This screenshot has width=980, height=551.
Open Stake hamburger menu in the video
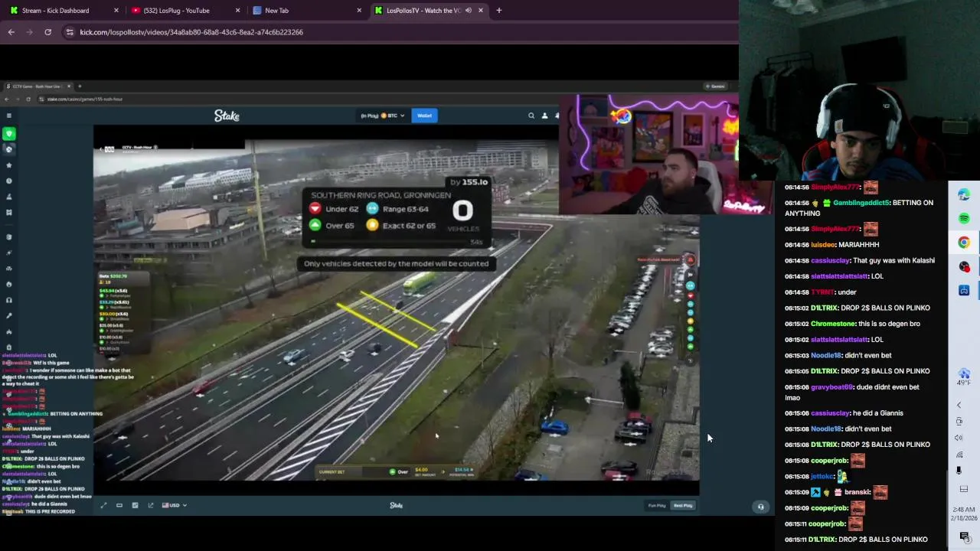tap(9, 116)
